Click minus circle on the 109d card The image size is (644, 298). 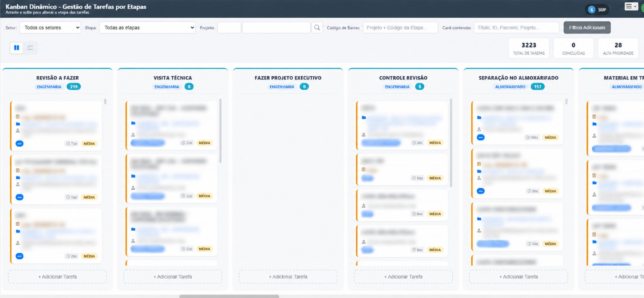pyautogui.click(x=481, y=137)
